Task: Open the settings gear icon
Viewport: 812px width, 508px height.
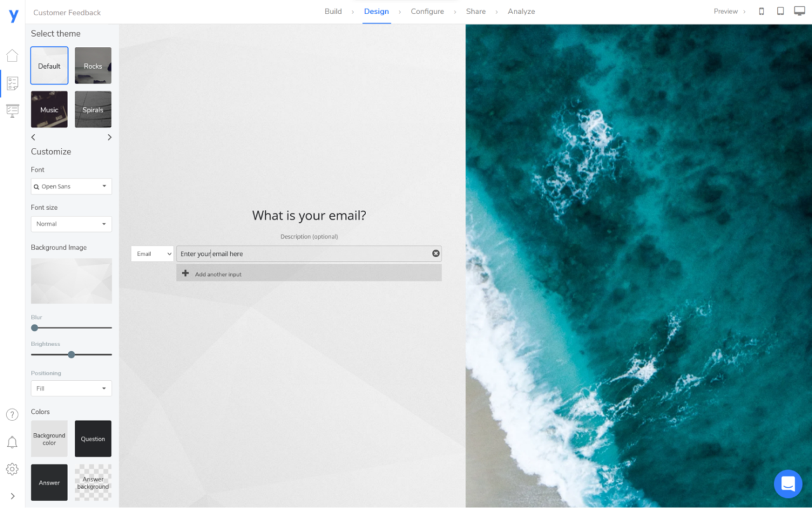Action: 12,469
